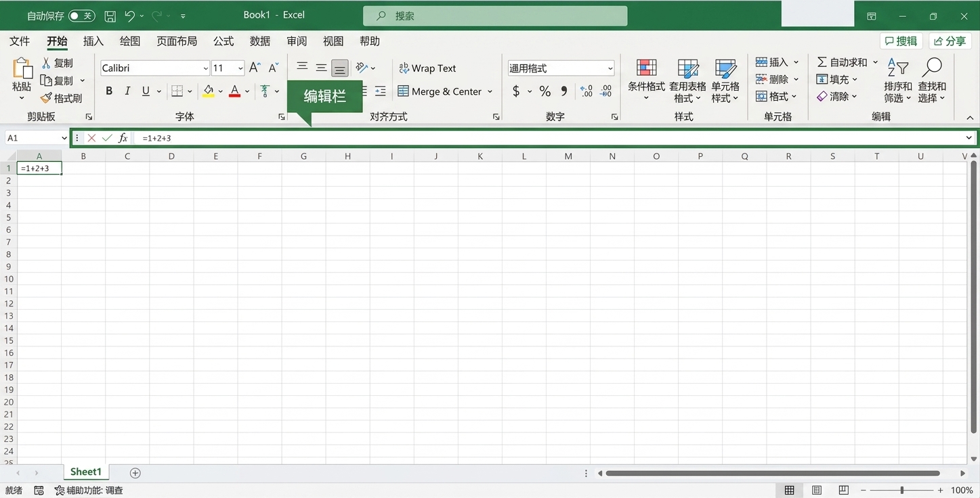Open the File (文件) tab
The image size is (980, 498).
coord(20,41)
